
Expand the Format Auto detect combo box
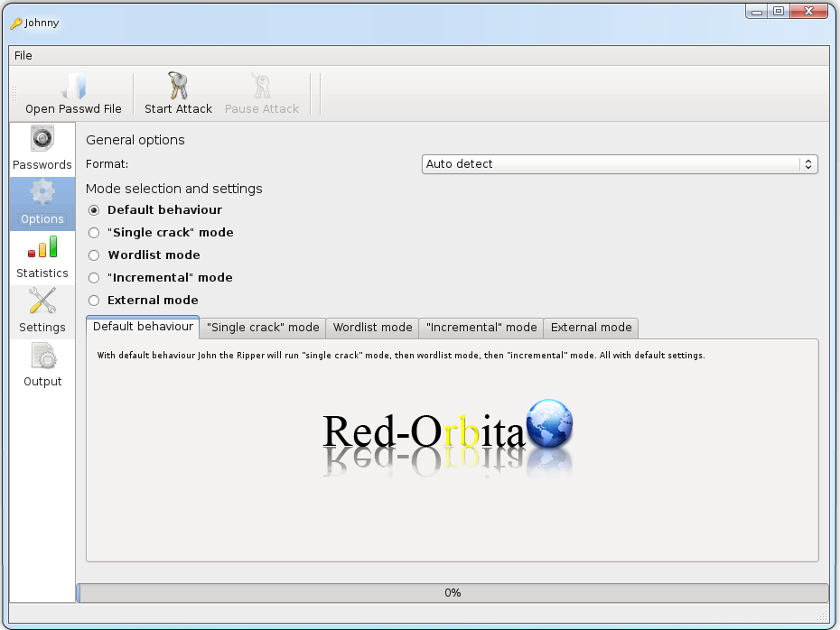pyautogui.click(x=620, y=163)
